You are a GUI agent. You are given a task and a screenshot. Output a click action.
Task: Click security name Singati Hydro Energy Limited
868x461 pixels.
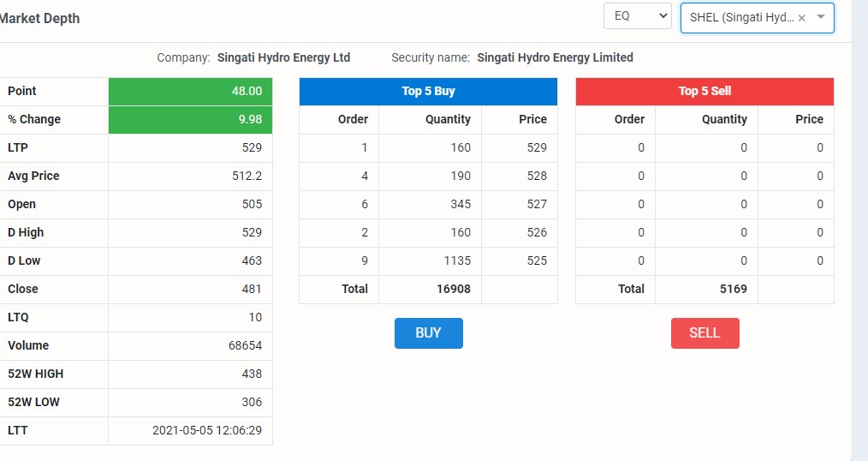coord(556,57)
